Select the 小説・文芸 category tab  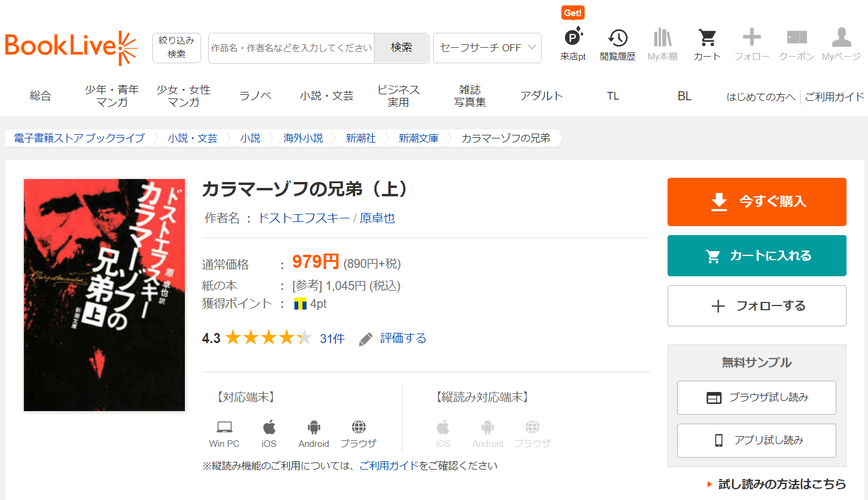click(x=326, y=96)
